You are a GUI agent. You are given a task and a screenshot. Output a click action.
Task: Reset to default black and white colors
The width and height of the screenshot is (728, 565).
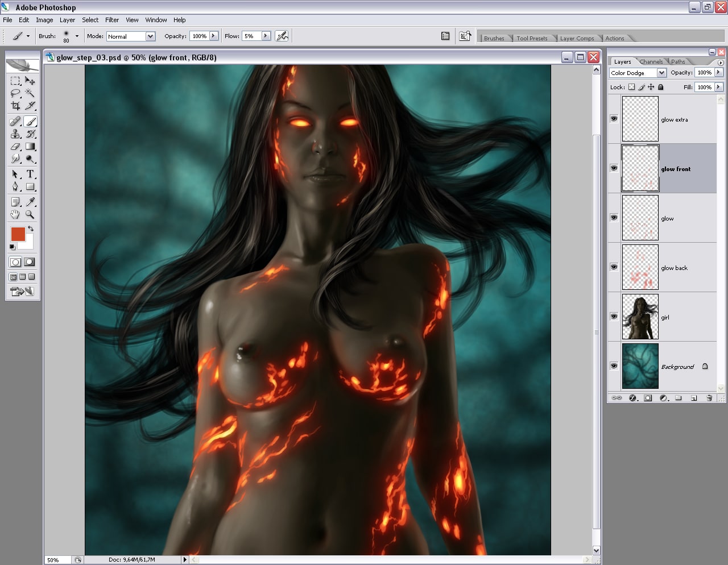point(12,247)
